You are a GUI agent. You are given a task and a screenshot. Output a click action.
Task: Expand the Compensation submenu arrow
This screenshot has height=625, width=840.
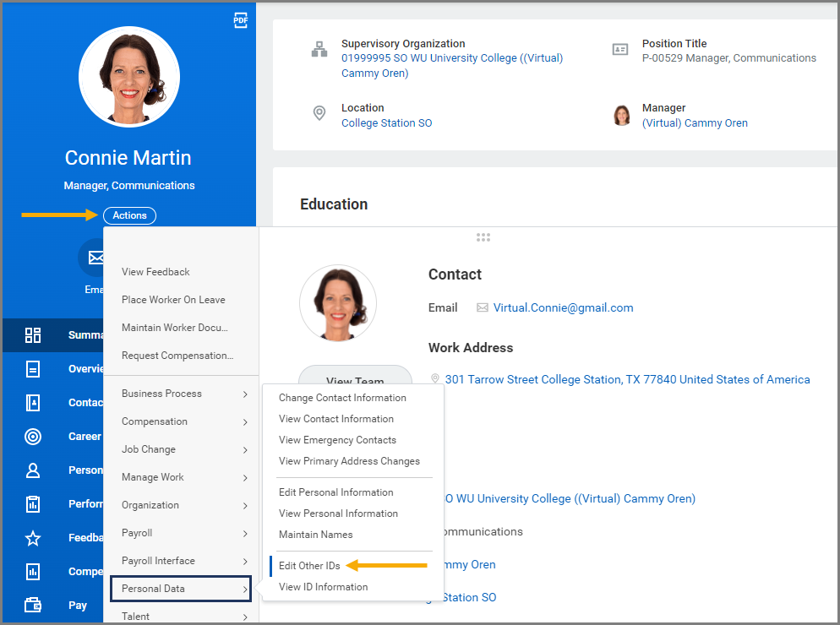point(244,421)
